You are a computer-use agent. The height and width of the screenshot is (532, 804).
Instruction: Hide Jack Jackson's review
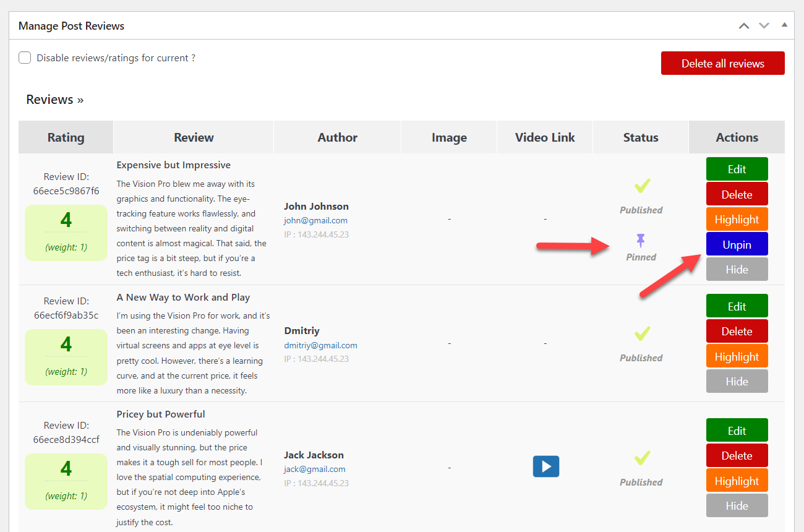click(737, 505)
